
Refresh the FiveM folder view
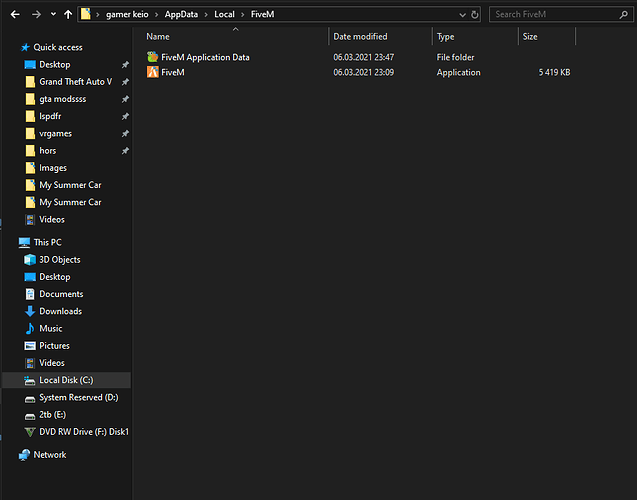tap(474, 15)
